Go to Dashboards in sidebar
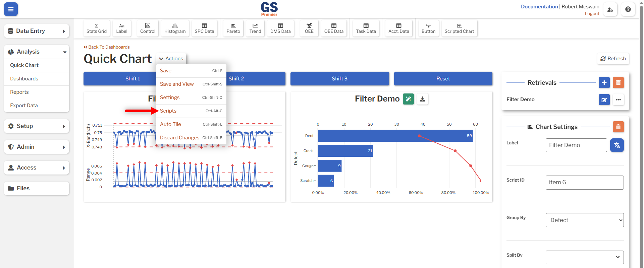This screenshot has height=268, width=644. [37, 79]
